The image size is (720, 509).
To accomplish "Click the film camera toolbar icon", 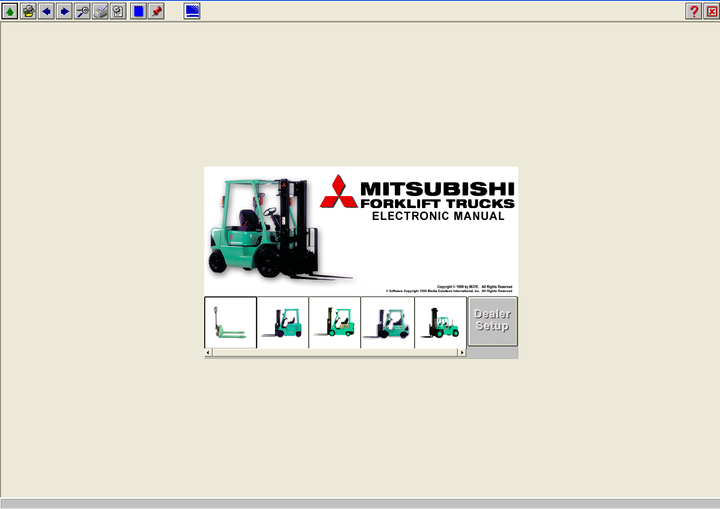I will [28, 11].
